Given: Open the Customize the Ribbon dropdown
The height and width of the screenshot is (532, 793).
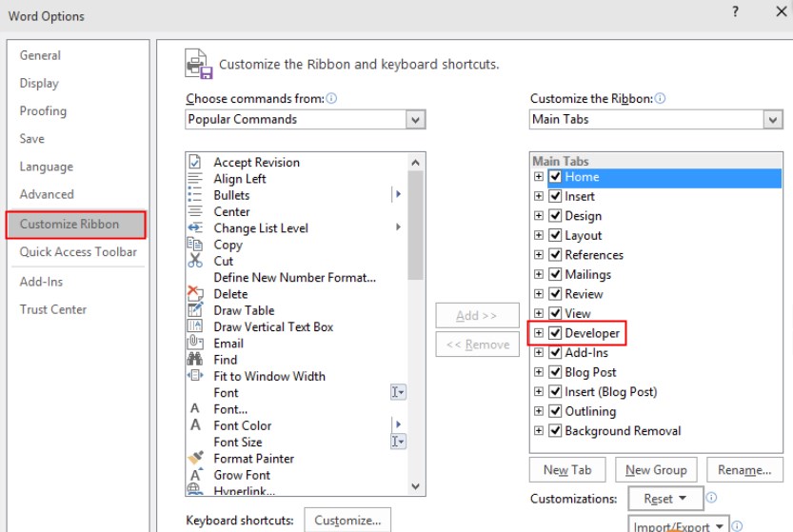Looking at the screenshot, I should tap(772, 120).
